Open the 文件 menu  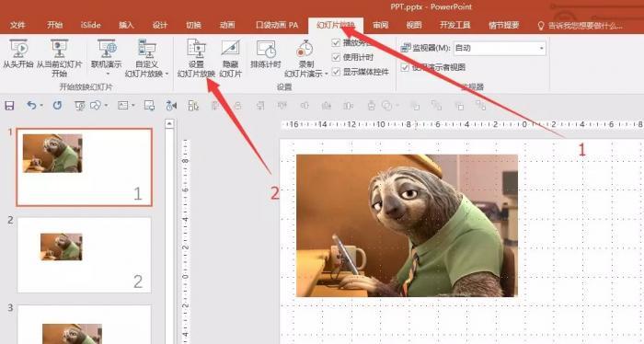coord(17,25)
